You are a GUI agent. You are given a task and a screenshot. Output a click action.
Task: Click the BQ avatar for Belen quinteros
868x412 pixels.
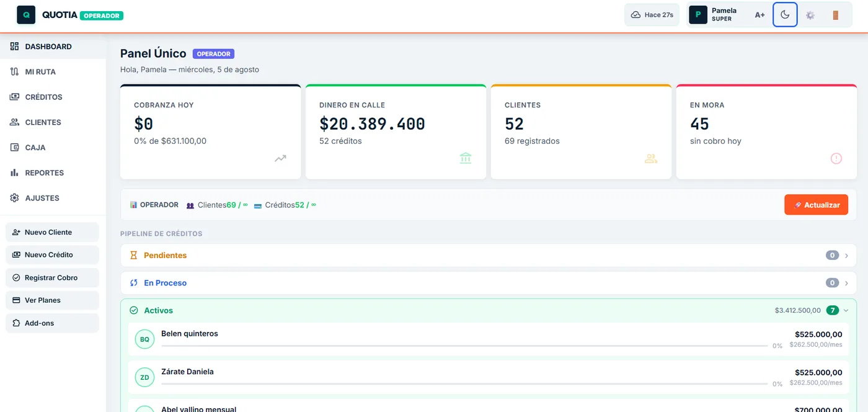[144, 339]
